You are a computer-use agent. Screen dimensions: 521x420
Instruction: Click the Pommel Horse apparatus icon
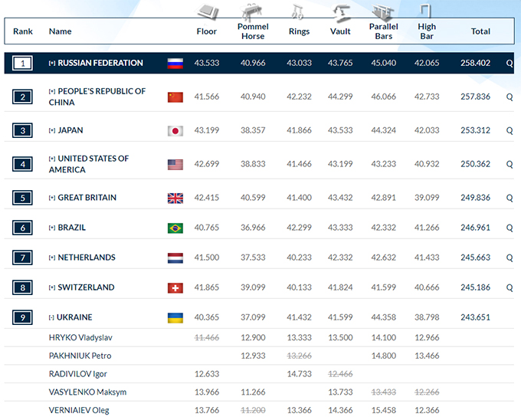[x=253, y=11]
